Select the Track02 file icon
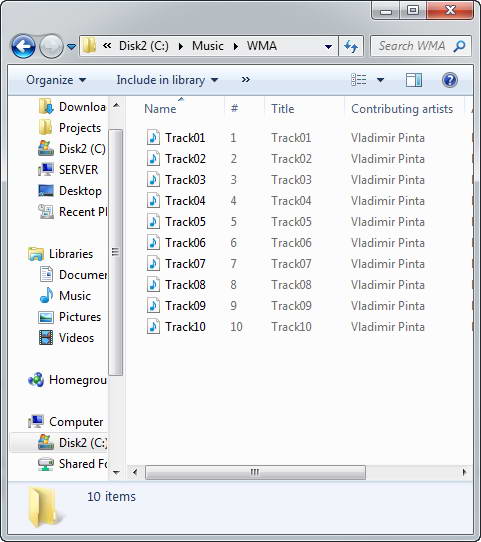481x542 pixels. [x=153, y=158]
